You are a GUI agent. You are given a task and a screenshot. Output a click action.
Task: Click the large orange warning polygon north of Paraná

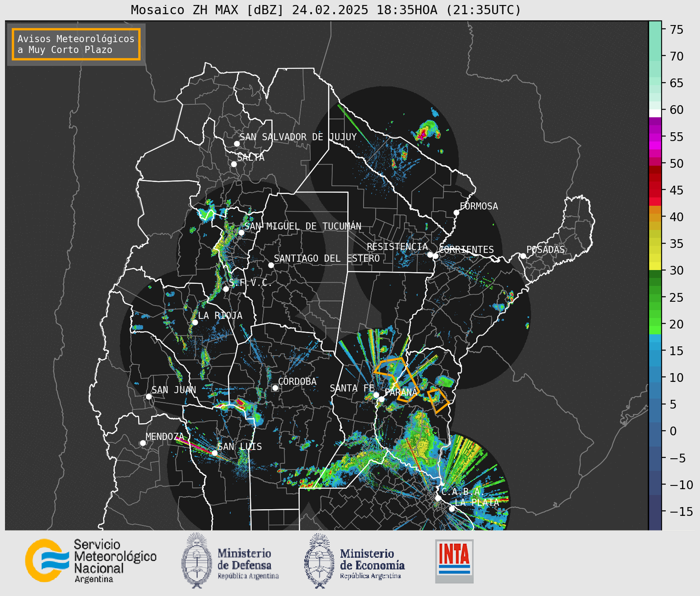point(397,379)
